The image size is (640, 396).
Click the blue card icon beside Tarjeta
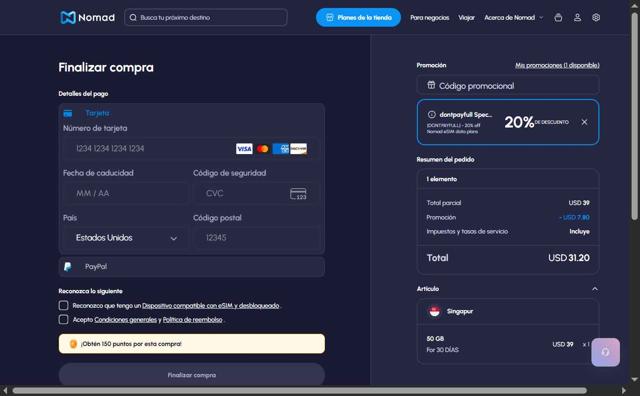point(68,113)
